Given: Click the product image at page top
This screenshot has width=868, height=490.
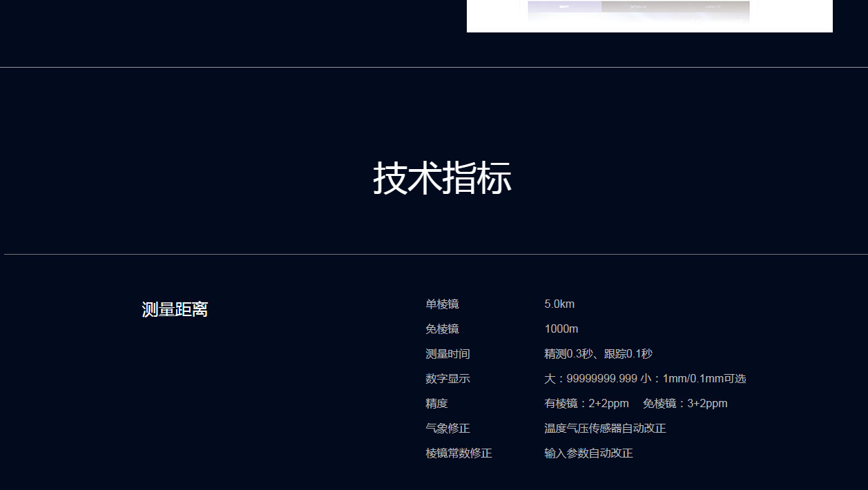Looking at the screenshot, I should pos(650,16).
